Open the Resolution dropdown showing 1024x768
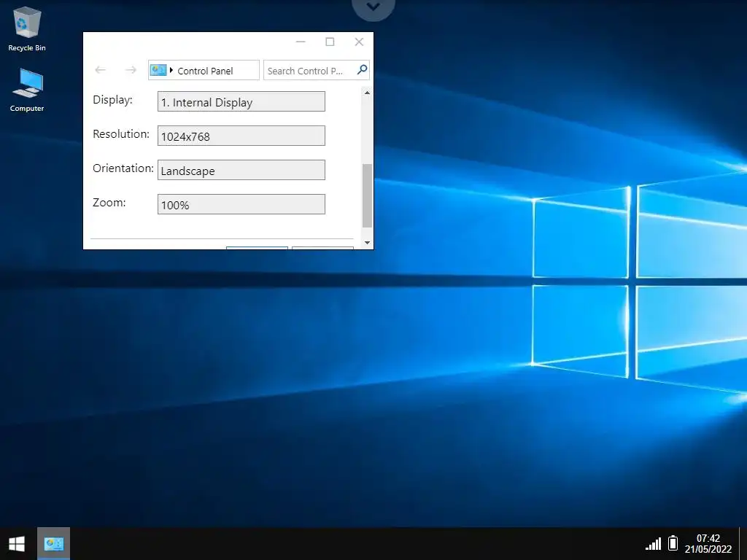 pos(241,136)
